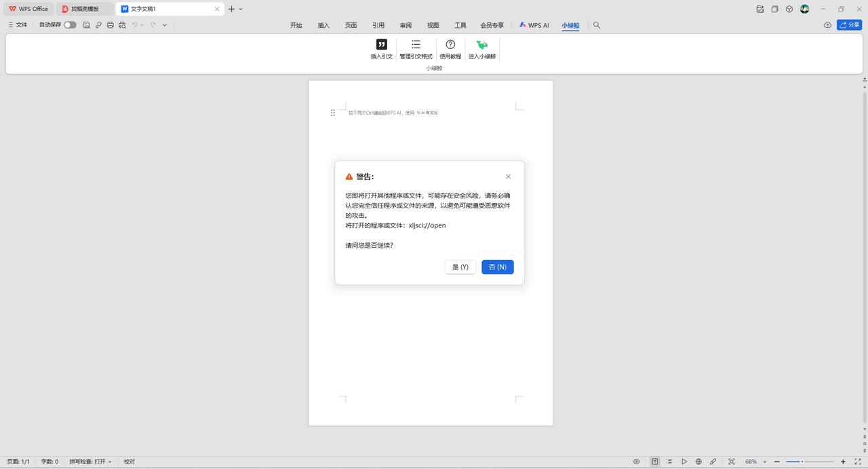Click the zoom slider handle
This screenshot has height=469, width=868.
[x=802, y=462]
